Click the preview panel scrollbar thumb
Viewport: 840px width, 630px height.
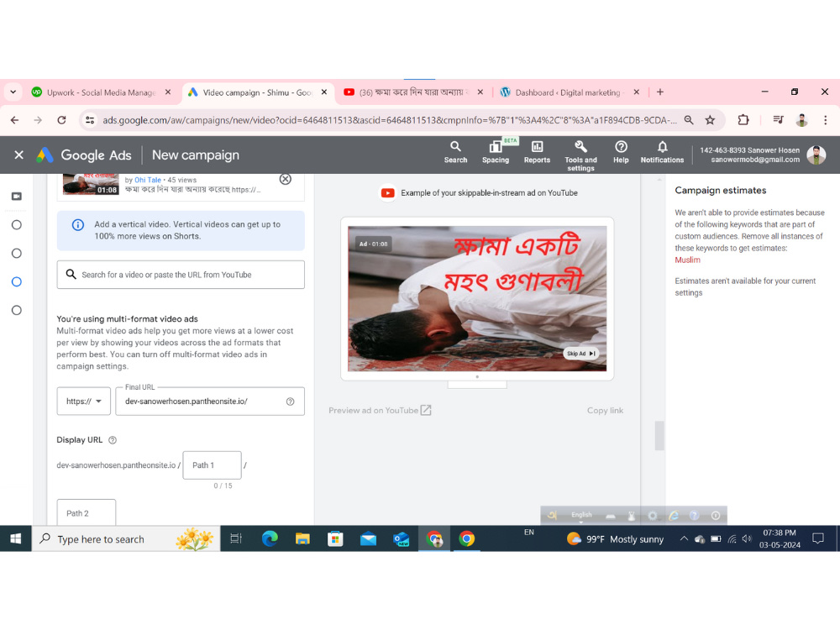click(x=659, y=435)
